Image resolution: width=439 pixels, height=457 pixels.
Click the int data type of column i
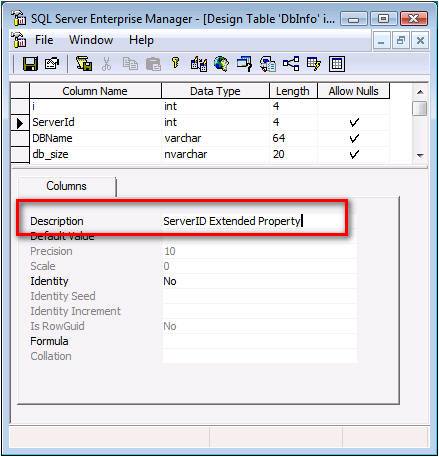pyautogui.click(x=215, y=107)
